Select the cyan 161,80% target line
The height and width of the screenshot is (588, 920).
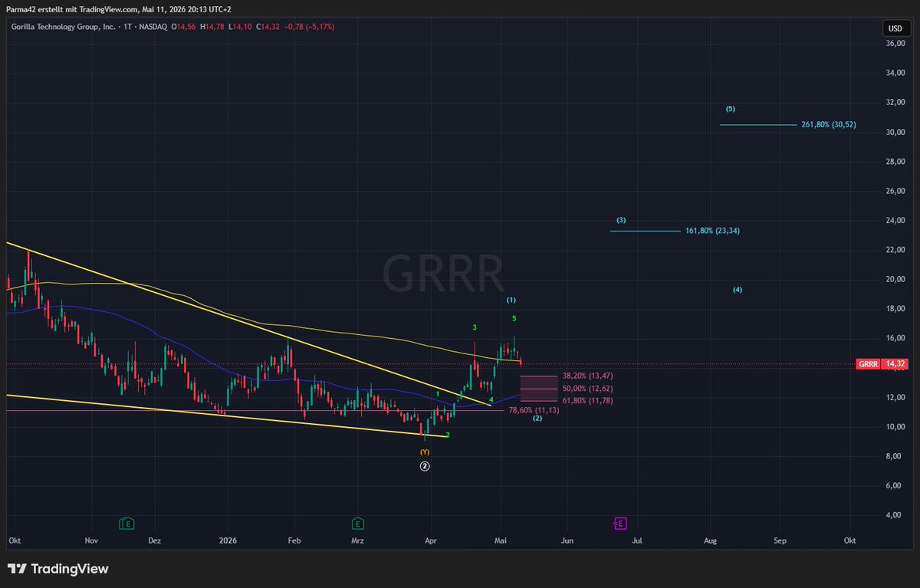tap(645, 231)
